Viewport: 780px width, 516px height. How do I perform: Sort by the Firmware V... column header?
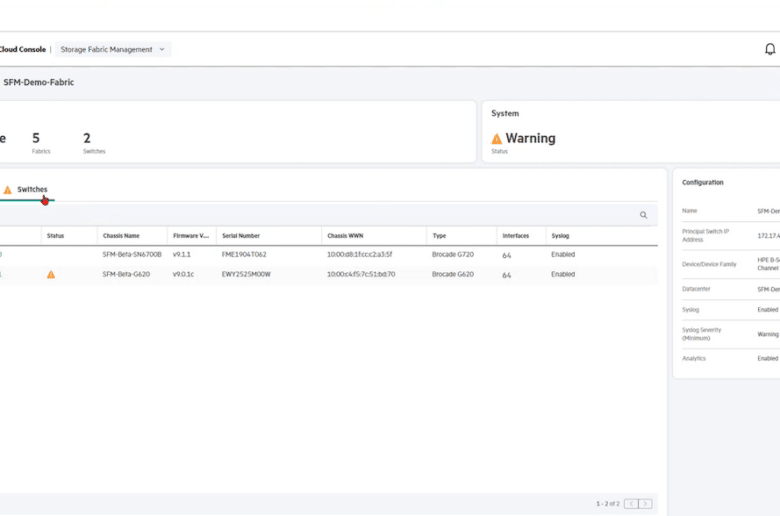pos(191,236)
